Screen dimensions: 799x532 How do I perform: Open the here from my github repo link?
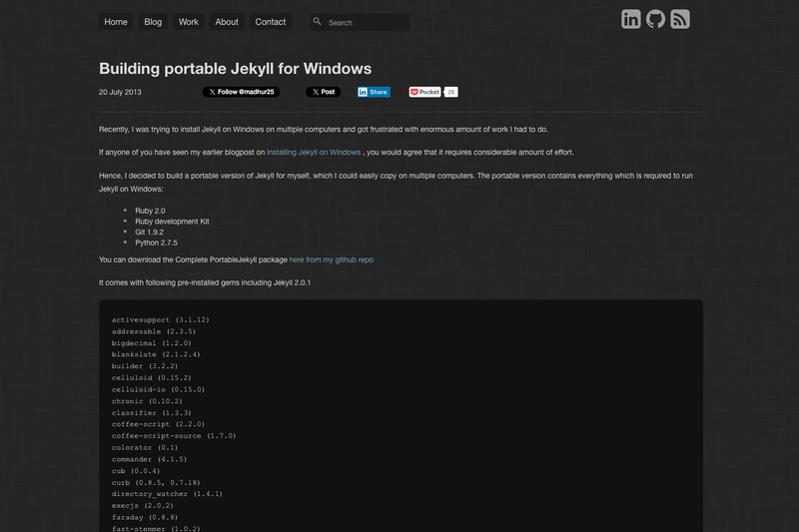click(x=332, y=260)
